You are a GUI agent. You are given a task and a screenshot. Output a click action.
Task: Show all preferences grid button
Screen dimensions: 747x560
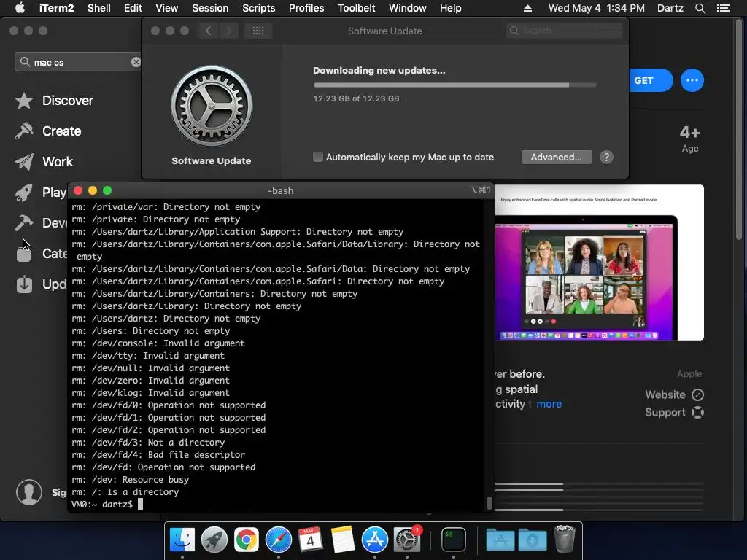click(258, 31)
